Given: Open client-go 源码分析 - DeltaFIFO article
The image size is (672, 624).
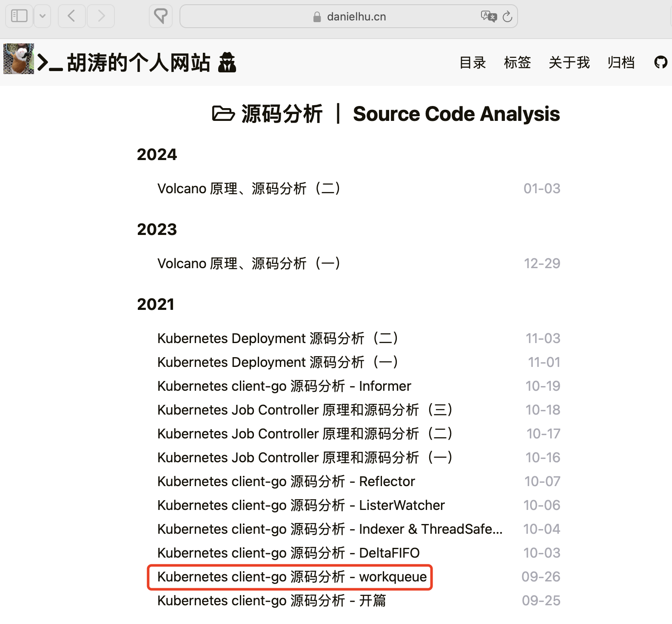Looking at the screenshot, I should click(x=288, y=552).
